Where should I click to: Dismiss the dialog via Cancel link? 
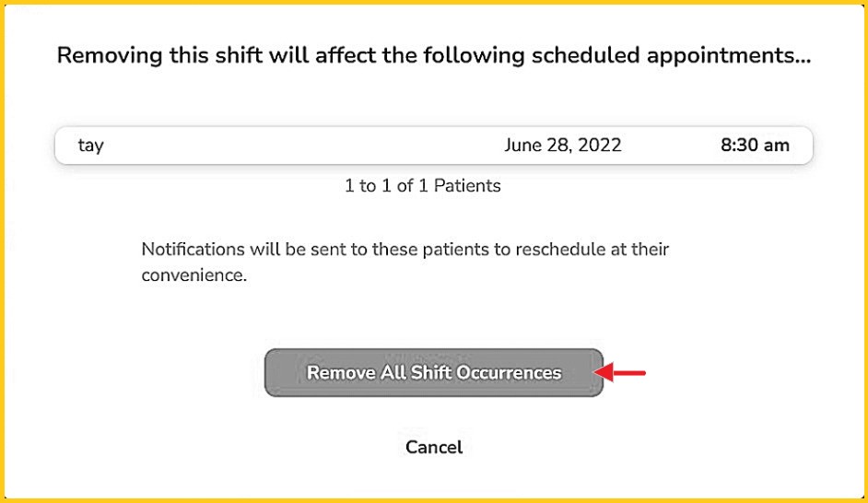pyautogui.click(x=433, y=448)
